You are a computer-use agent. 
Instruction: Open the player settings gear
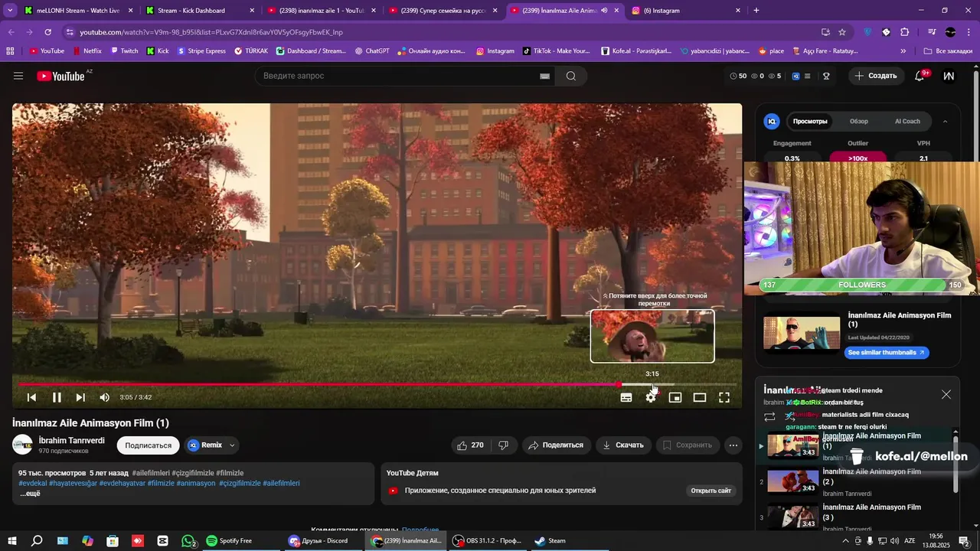click(x=651, y=397)
